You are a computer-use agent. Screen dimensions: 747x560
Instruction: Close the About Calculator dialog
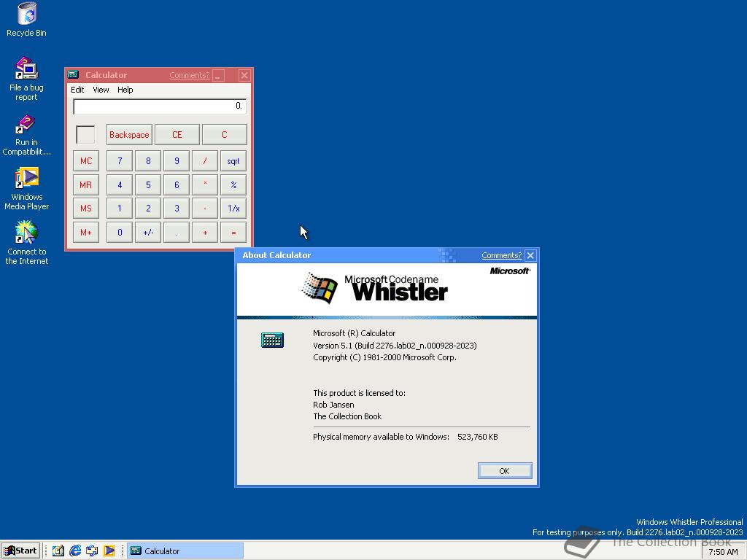click(x=530, y=255)
